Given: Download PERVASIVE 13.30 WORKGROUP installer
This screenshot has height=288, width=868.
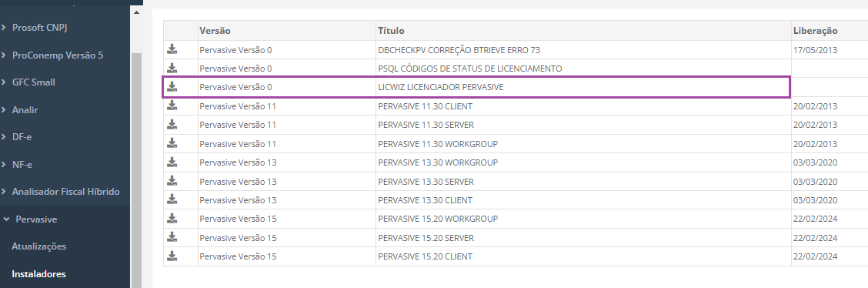Looking at the screenshot, I should pos(172,162).
